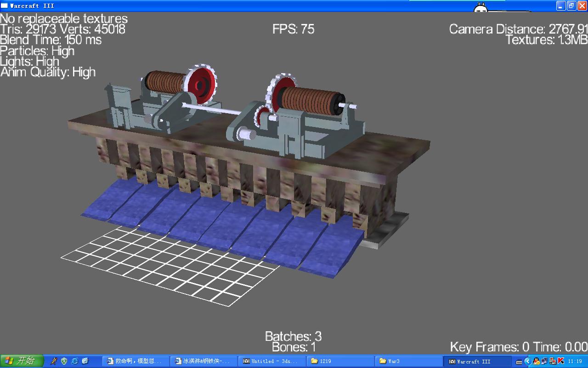Open QQ penguin tray icon
The image size is (588, 368).
[x=537, y=361]
